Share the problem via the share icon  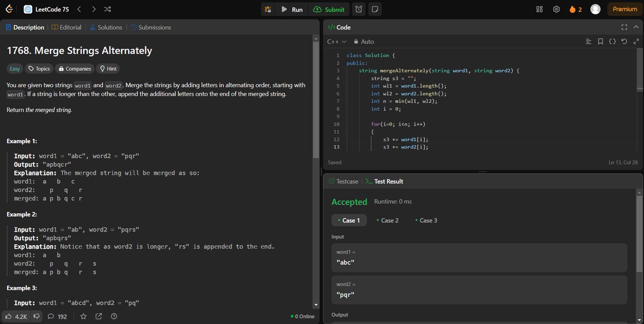pos(99,316)
